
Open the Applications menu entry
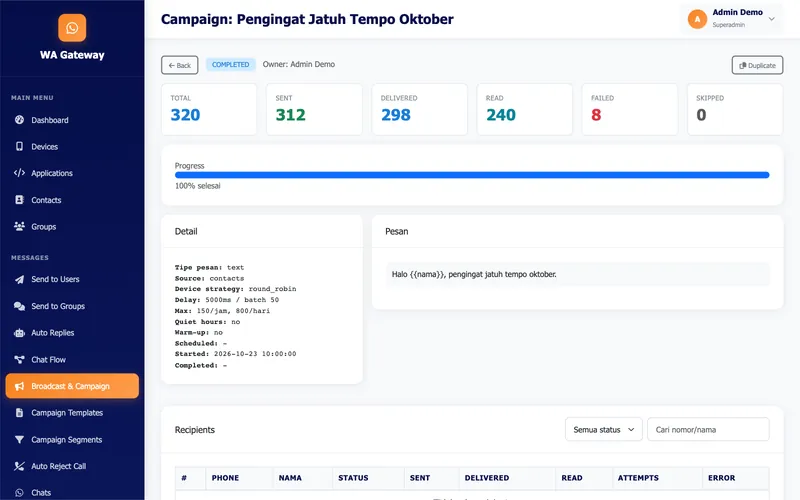pos(72,173)
